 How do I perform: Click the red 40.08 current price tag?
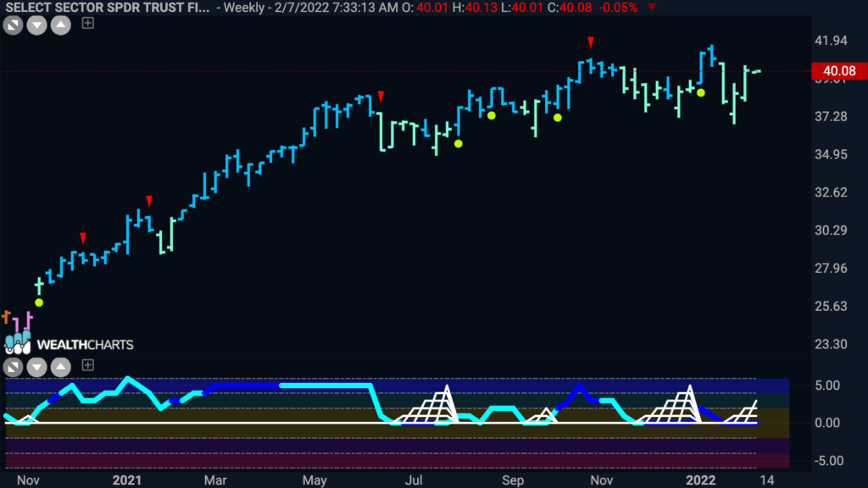[x=839, y=71]
